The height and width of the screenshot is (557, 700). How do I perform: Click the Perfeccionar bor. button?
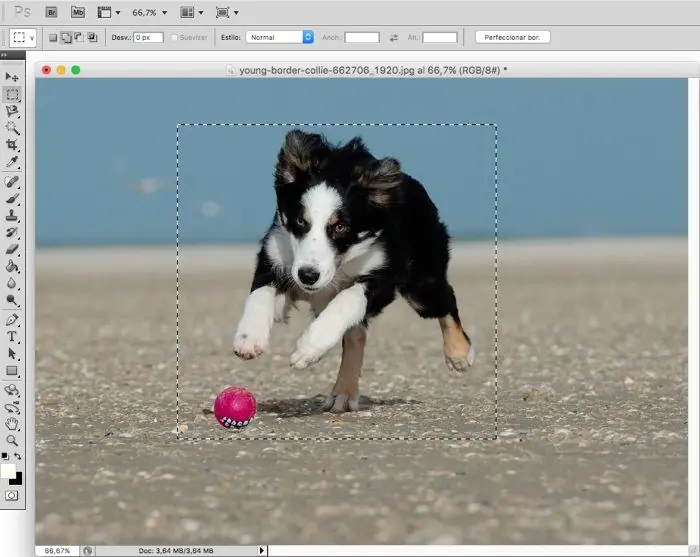coord(513,37)
